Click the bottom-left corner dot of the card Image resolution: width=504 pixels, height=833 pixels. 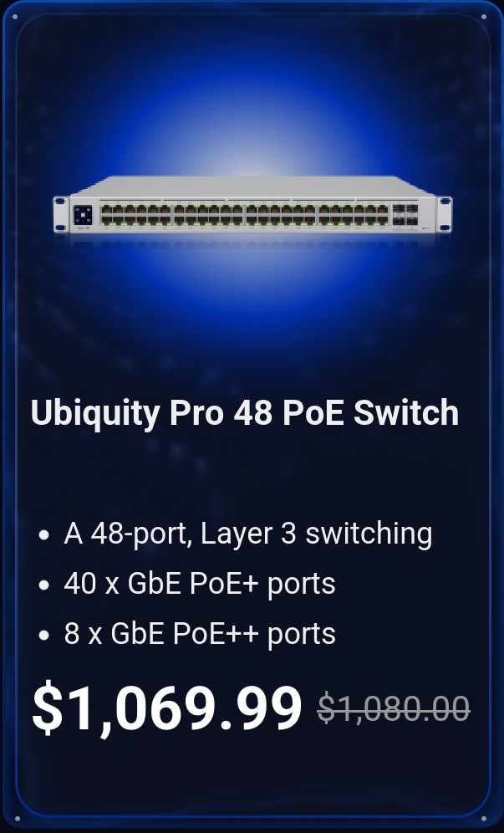pyautogui.click(x=17, y=819)
